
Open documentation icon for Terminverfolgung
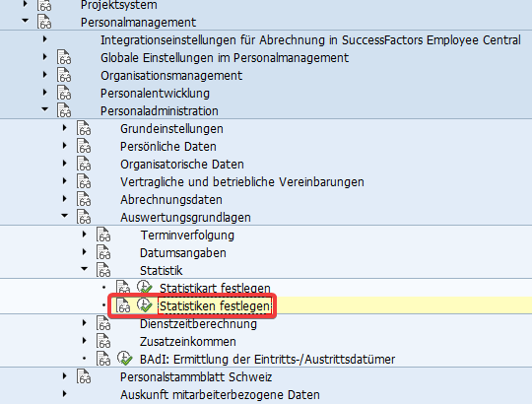pos(103,235)
